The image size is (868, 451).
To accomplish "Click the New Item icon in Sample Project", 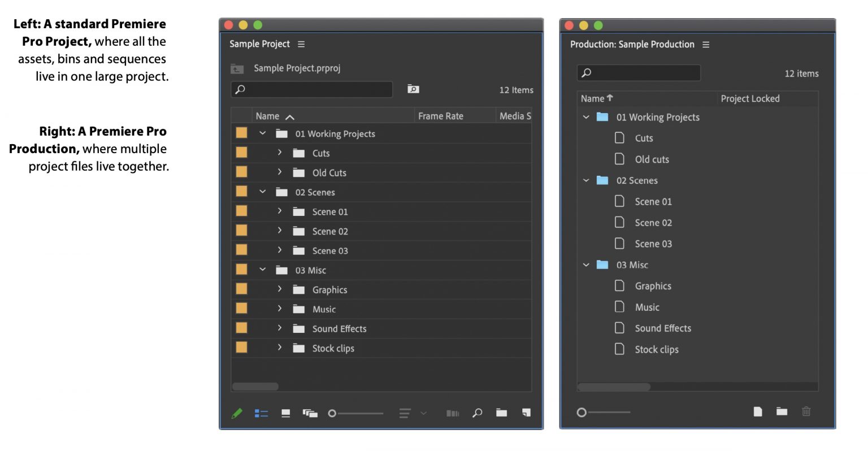I will tap(526, 413).
